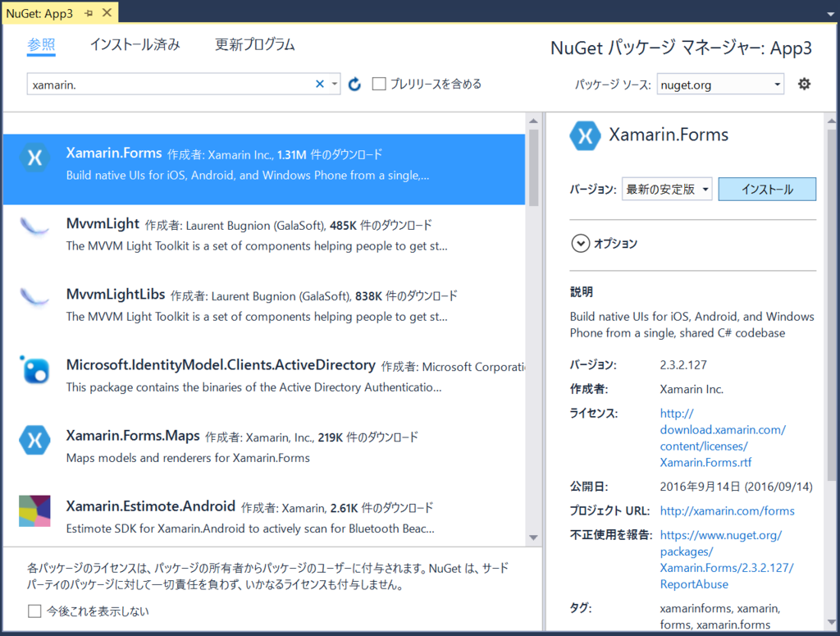Click the インストール button
840x636 pixels.
[767, 189]
